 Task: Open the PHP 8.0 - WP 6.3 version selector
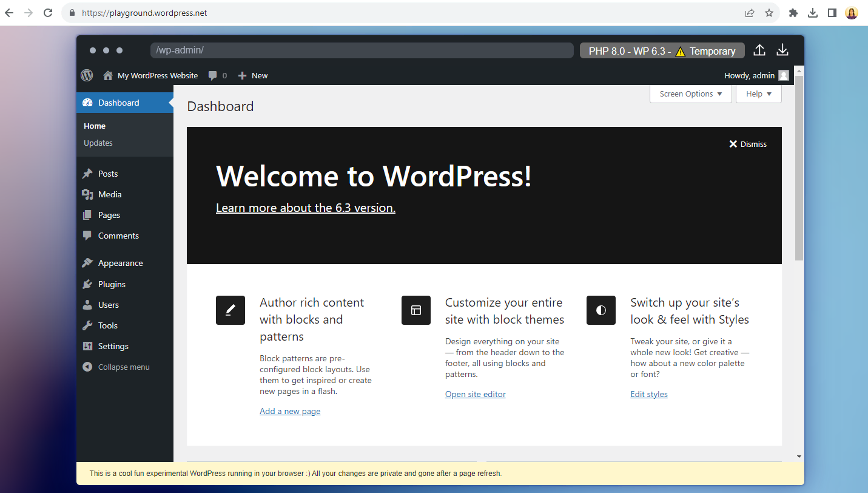click(x=661, y=50)
